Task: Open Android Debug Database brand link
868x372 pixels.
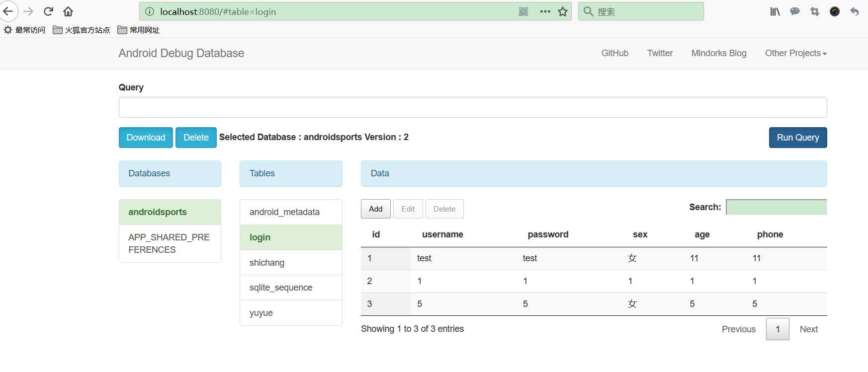Action: tap(181, 53)
